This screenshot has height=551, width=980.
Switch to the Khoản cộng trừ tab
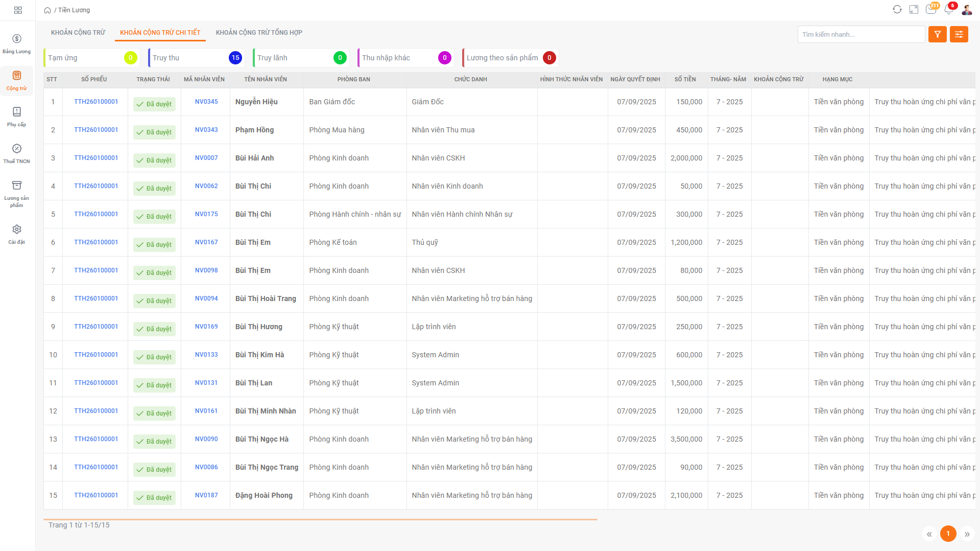(78, 33)
